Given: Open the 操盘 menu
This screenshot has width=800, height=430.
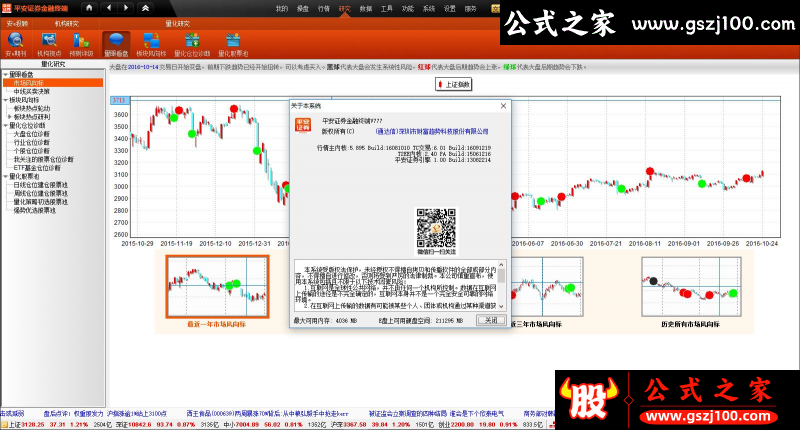Looking at the screenshot, I should [x=303, y=9].
